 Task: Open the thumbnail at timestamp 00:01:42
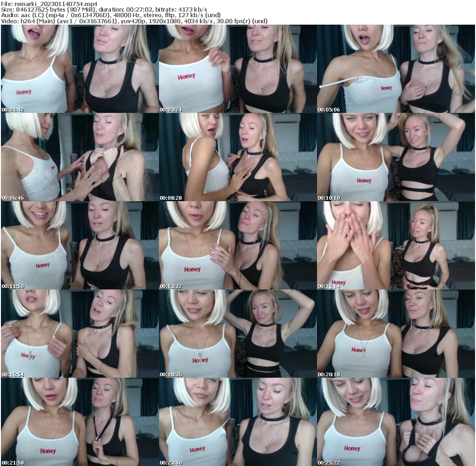79,67
